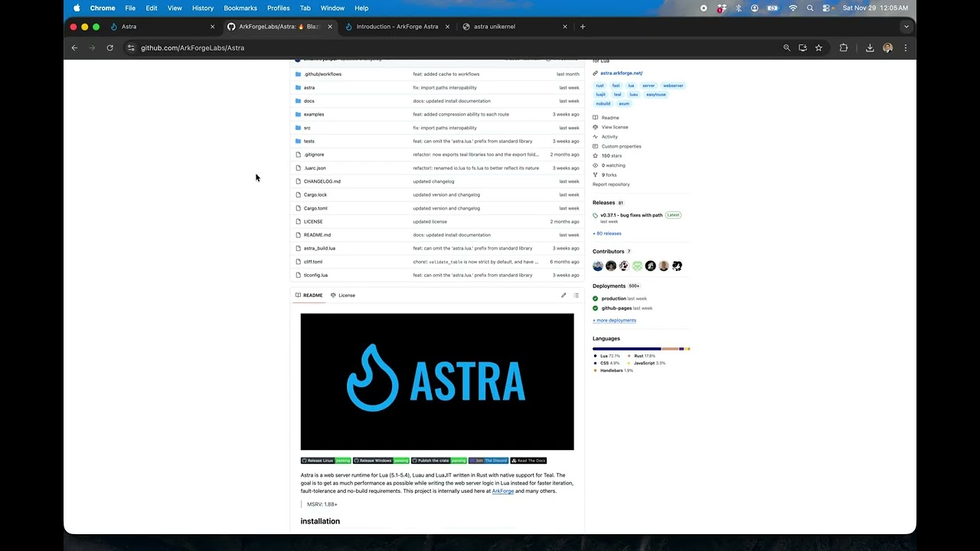Viewport: 980px width, 551px height.
Task: Click the release tag icon beside v0.37.1
Action: point(596,216)
